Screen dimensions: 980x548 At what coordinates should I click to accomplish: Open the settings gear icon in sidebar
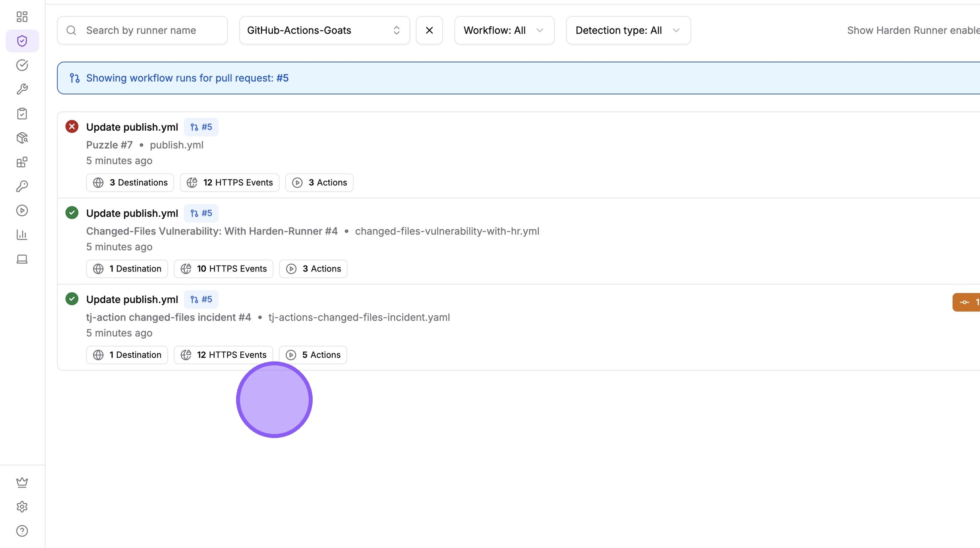(22, 506)
